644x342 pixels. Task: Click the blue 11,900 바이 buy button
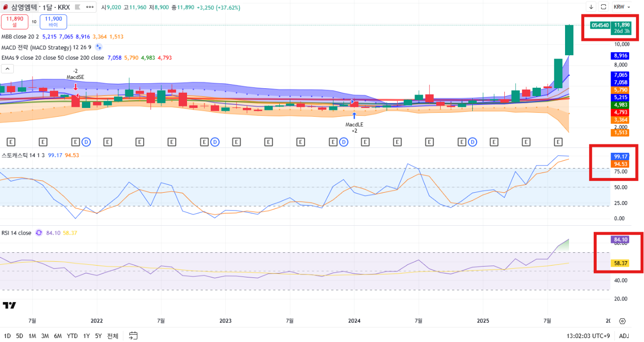tap(53, 21)
